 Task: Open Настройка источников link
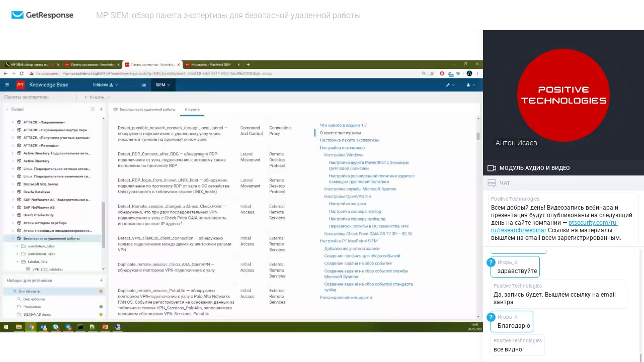342,148
